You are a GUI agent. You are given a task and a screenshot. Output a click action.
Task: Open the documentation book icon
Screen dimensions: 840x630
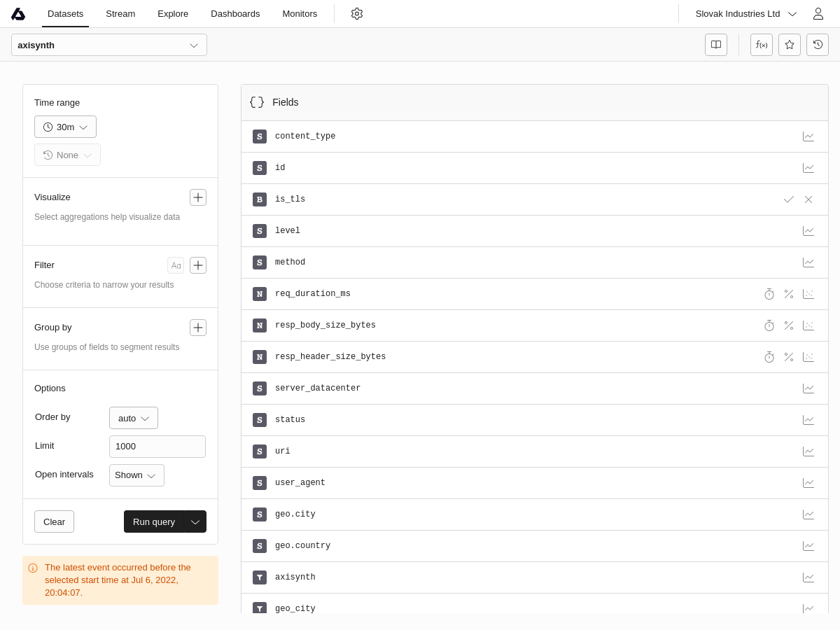point(716,45)
